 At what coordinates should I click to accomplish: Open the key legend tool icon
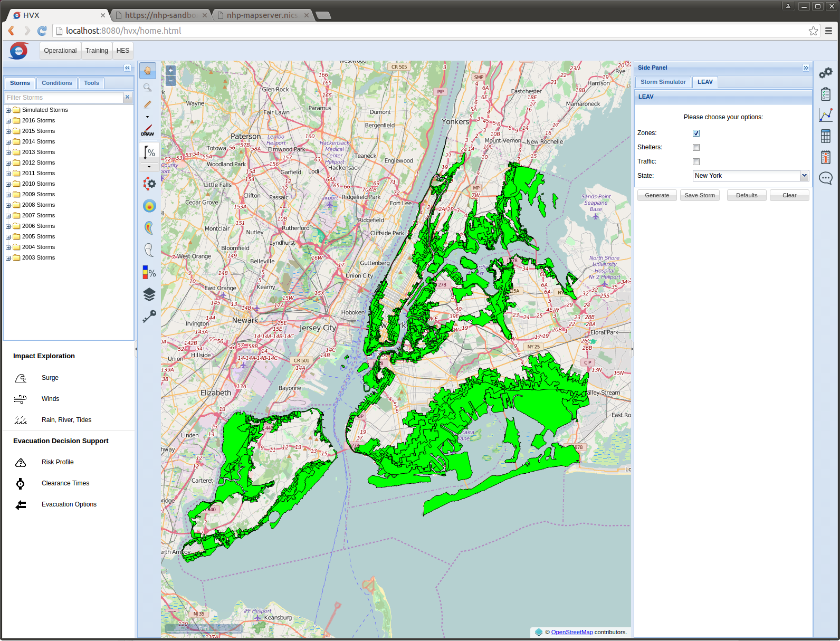[149, 316]
